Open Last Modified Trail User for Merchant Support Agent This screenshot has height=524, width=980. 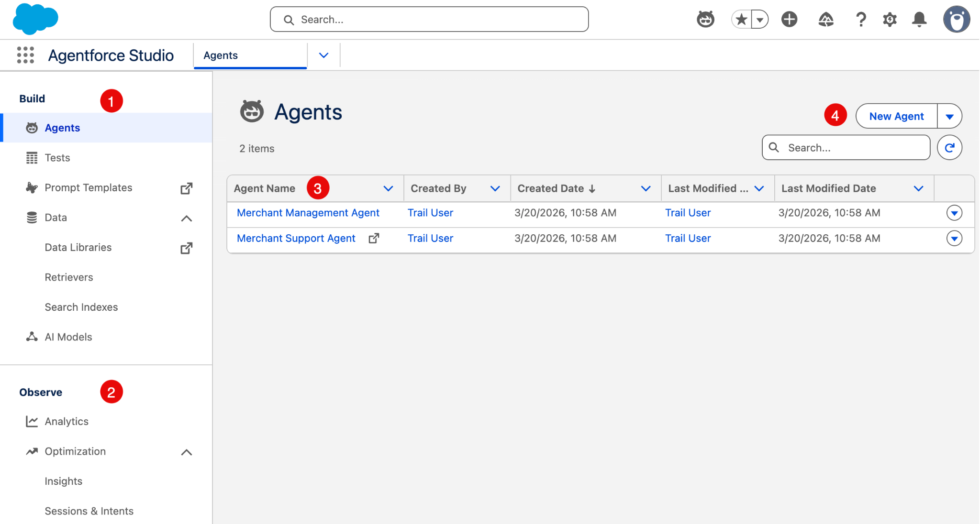coord(688,238)
